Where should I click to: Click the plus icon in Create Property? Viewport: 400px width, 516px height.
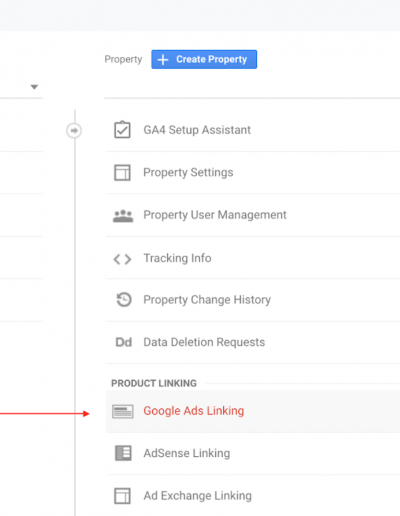point(163,60)
